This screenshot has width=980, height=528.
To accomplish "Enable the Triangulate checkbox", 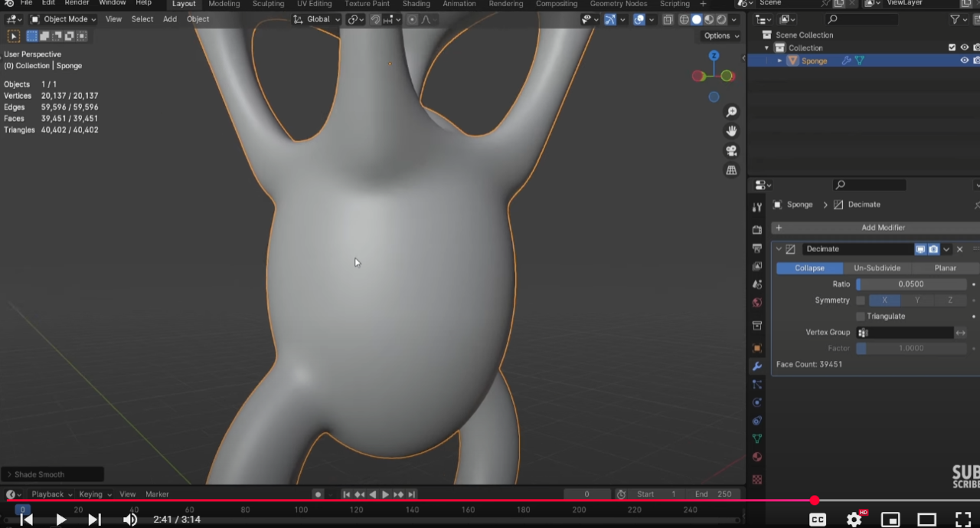I will pos(861,316).
